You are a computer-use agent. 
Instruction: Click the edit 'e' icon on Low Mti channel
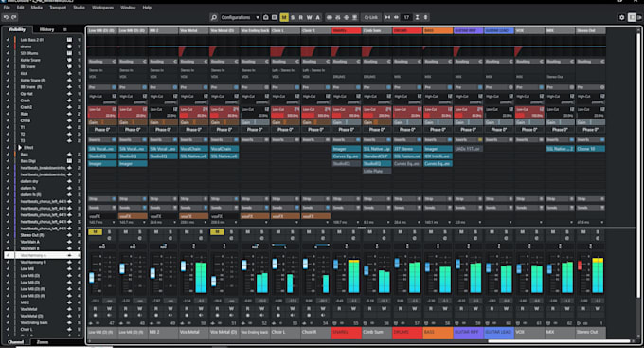109,238
